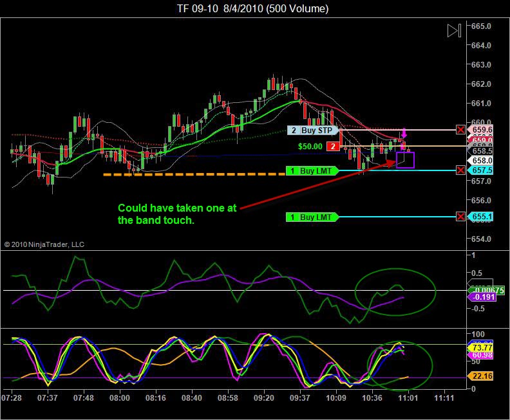Click the 662.0 price axis label
510x420 pixels.
pyautogui.click(x=482, y=84)
